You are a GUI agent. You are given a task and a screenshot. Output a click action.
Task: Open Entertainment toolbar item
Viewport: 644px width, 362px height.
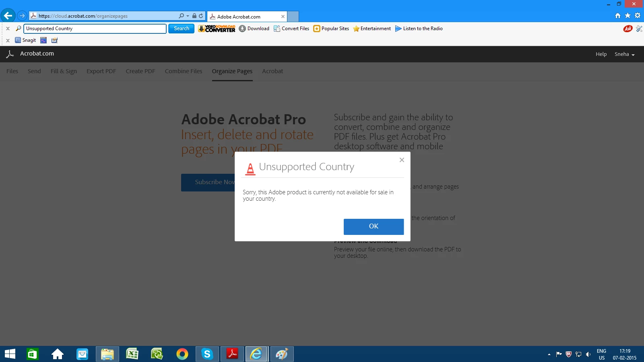point(372,29)
